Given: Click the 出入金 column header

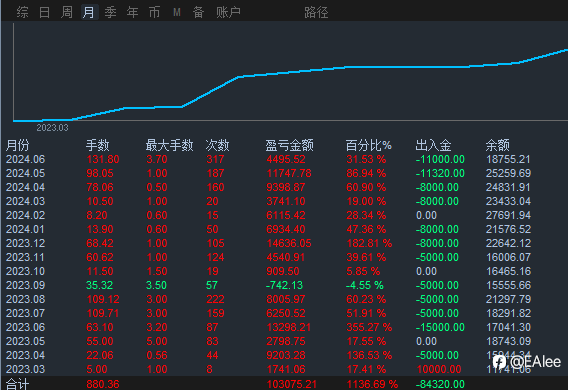Looking at the screenshot, I should [x=433, y=145].
